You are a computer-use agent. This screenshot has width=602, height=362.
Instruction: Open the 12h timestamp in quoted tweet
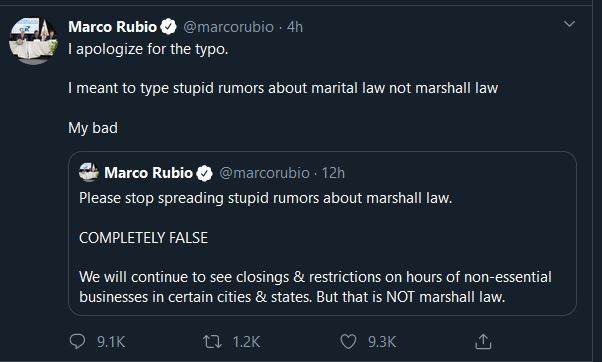click(333, 173)
